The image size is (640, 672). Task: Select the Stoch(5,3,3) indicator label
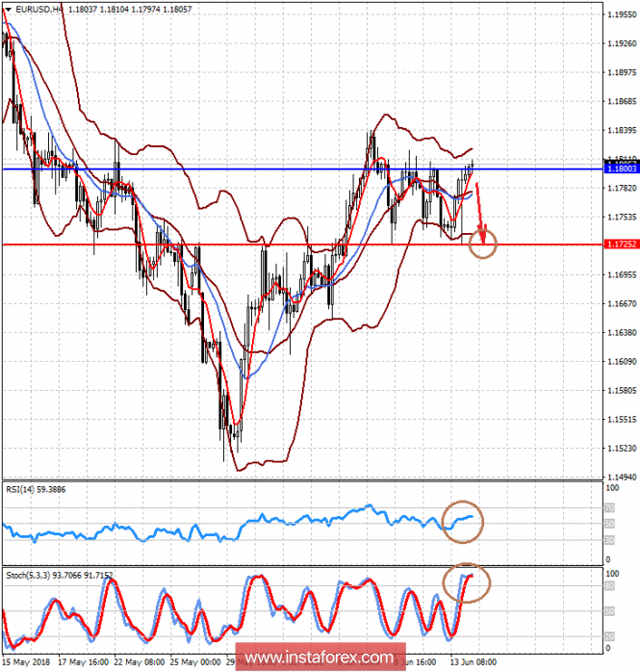click(x=58, y=576)
